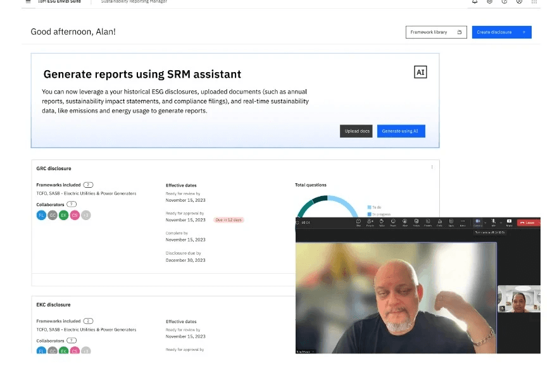The height and width of the screenshot is (392, 557).
Task: Select CS collaborator avatar in GRC disclosure
Action: (75, 215)
